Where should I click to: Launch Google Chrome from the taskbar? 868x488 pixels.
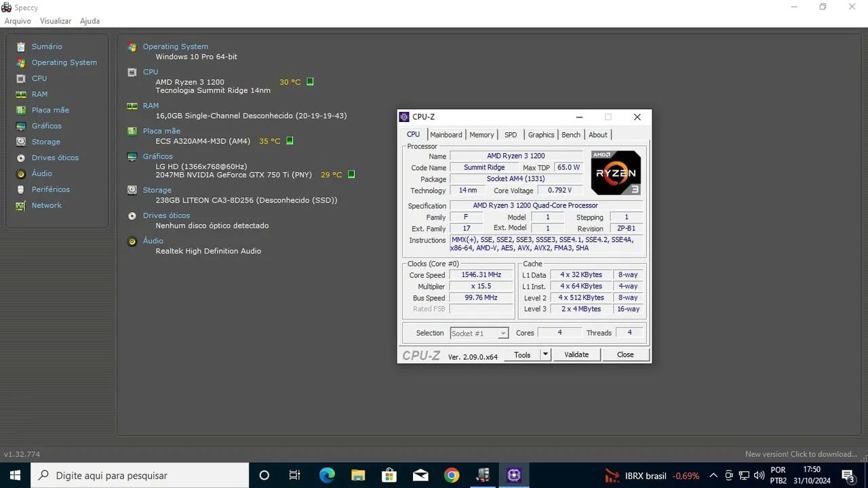[452, 475]
